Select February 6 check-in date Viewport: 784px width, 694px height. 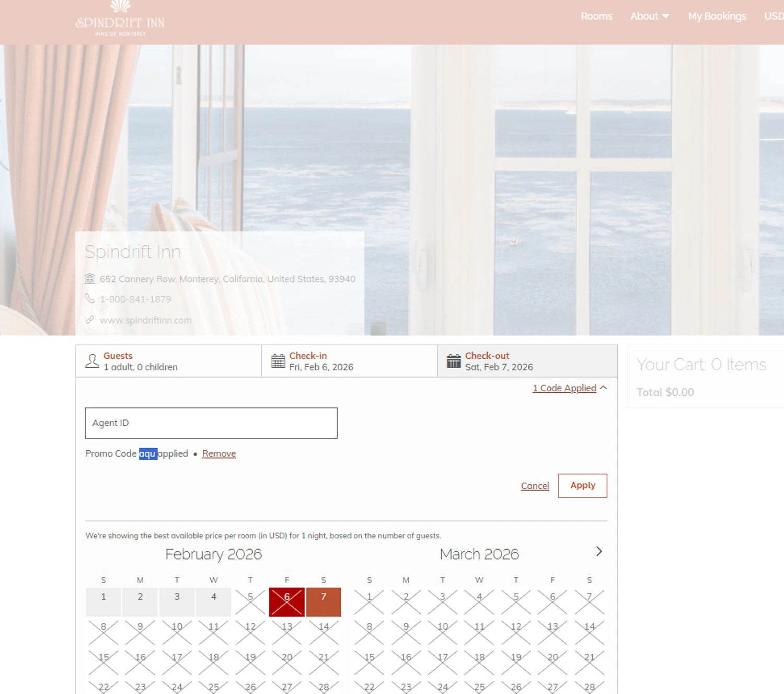(287, 602)
